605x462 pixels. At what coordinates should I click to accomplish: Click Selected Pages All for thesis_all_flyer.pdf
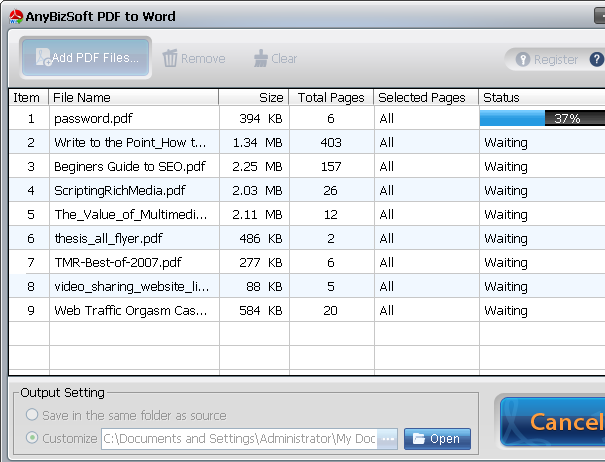[387, 239]
